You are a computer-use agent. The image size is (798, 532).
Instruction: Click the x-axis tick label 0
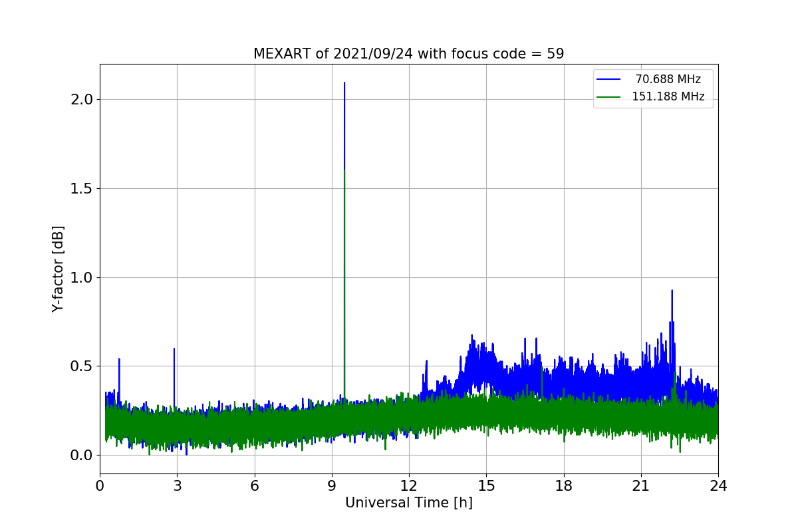point(100,486)
